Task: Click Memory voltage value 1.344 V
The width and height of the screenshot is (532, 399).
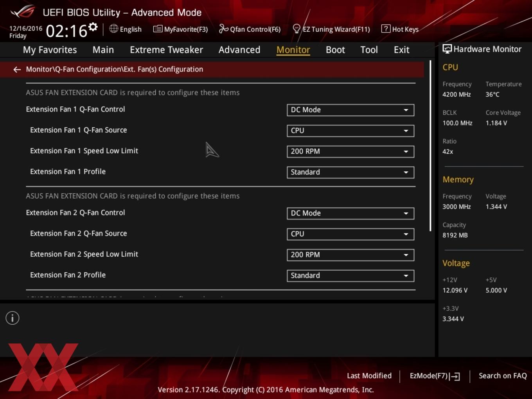Action: click(496, 207)
